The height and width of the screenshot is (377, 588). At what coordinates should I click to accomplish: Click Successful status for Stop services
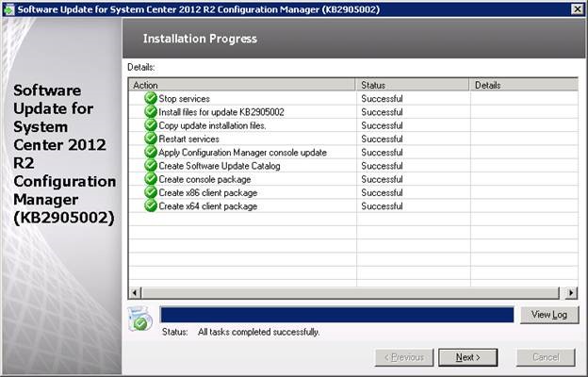(382, 99)
